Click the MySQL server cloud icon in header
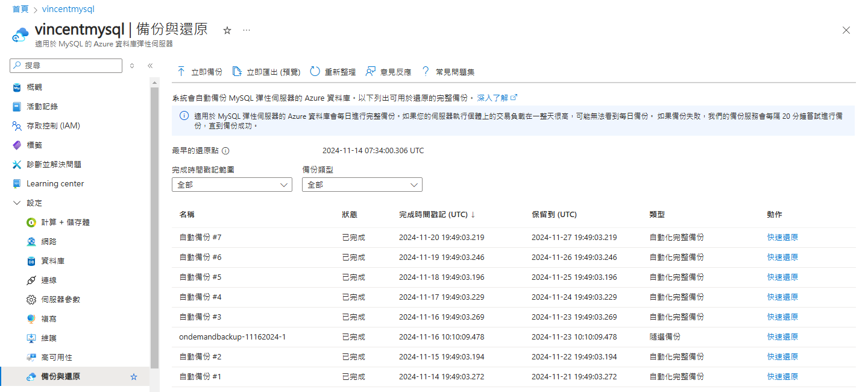868x392 pixels. pos(20,34)
